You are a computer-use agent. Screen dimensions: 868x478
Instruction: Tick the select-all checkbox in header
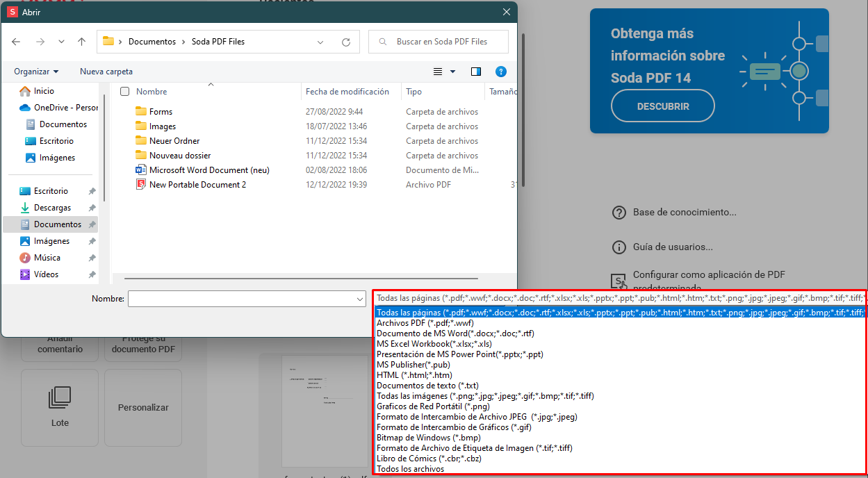tap(125, 92)
